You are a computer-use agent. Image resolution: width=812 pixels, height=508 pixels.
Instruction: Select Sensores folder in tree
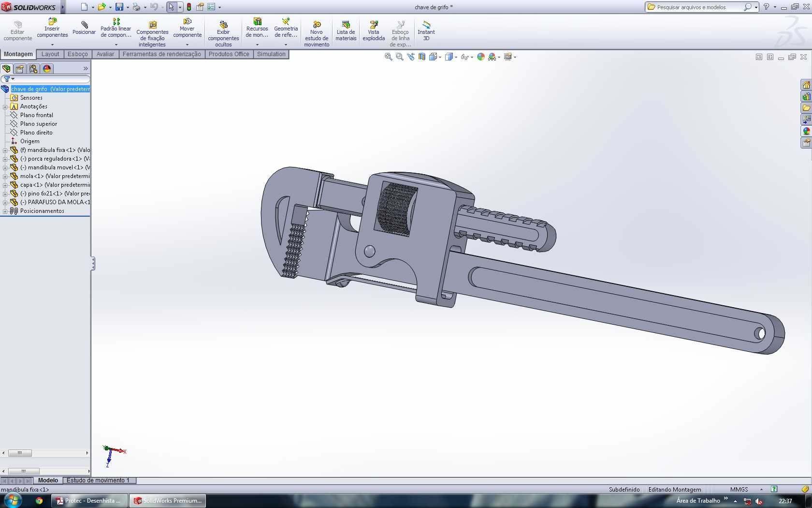(31, 98)
